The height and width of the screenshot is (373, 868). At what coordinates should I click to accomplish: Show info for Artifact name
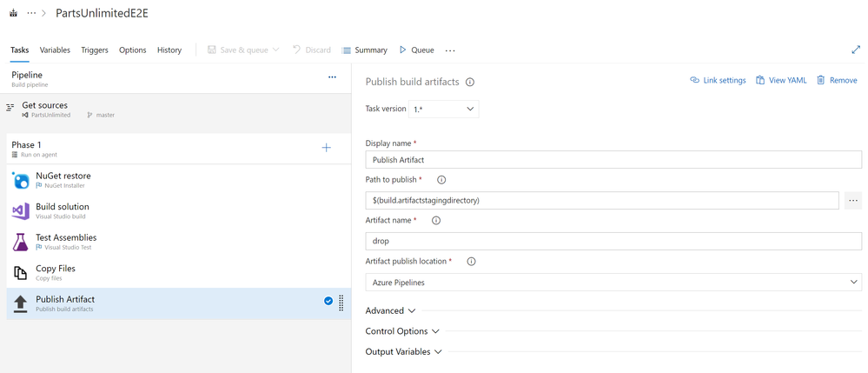point(435,221)
